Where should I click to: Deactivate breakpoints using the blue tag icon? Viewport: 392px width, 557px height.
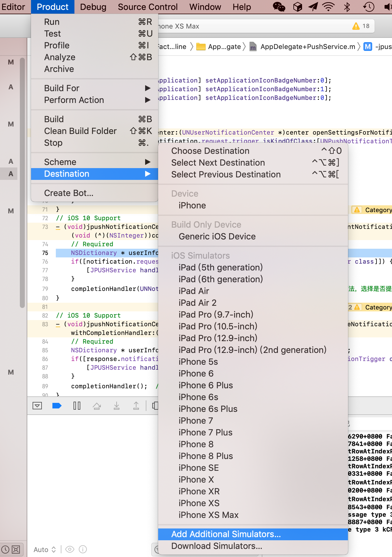click(57, 406)
